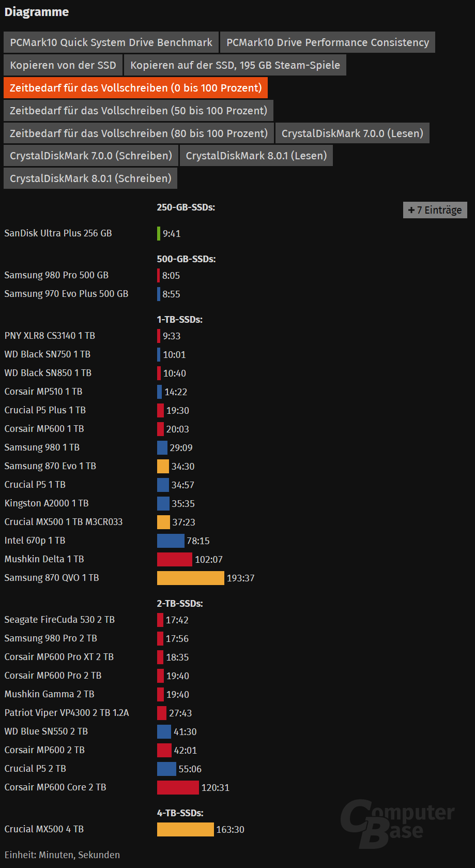Click the Corsair MP600 1 TB label
Screen dimensions: 475x868
(x=44, y=429)
